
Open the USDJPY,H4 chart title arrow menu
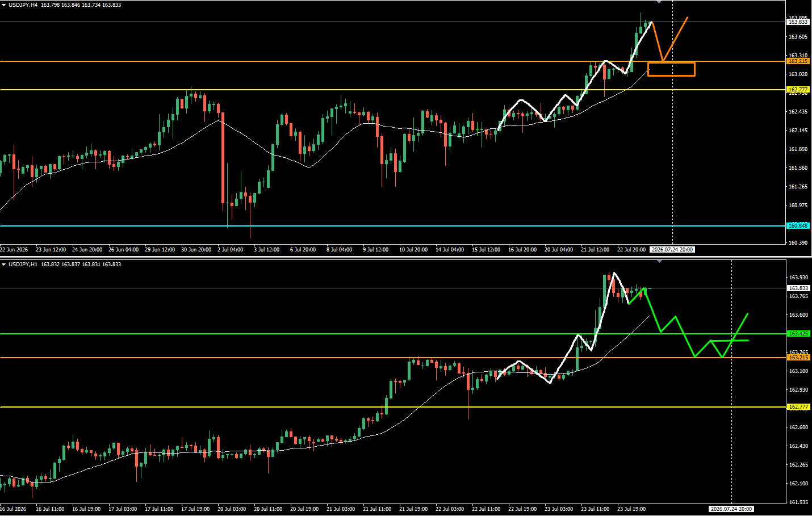(x=4, y=5)
